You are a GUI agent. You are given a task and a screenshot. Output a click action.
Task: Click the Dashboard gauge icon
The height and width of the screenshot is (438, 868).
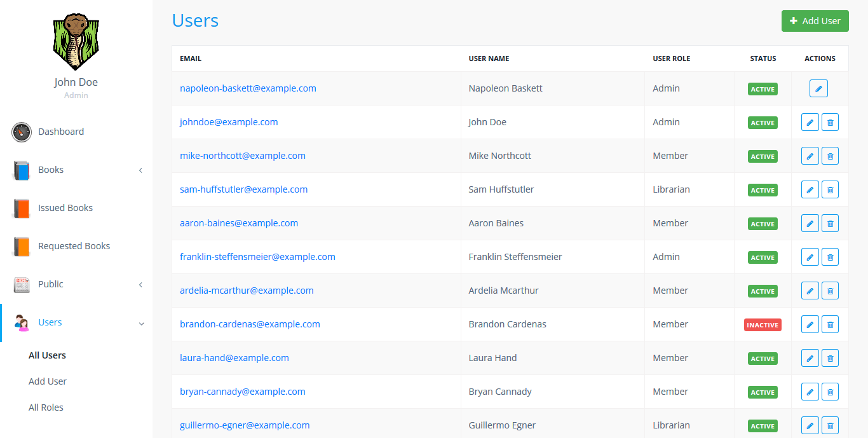click(22, 132)
